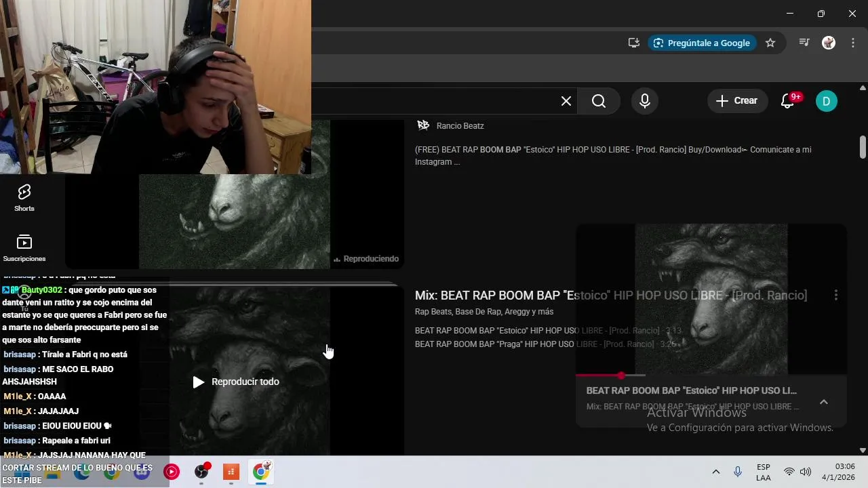Show hidden system tray icons

[715, 472]
